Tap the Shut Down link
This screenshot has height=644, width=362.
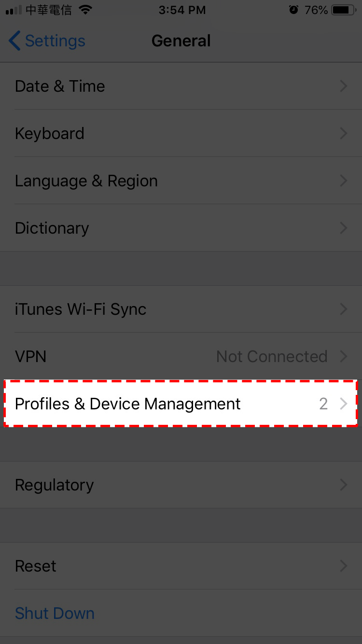pos(55,613)
